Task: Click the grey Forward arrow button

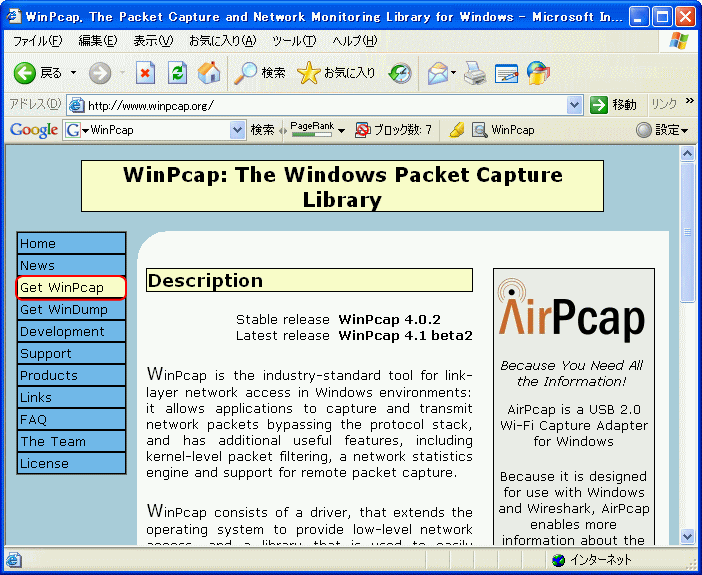Action: (100, 73)
